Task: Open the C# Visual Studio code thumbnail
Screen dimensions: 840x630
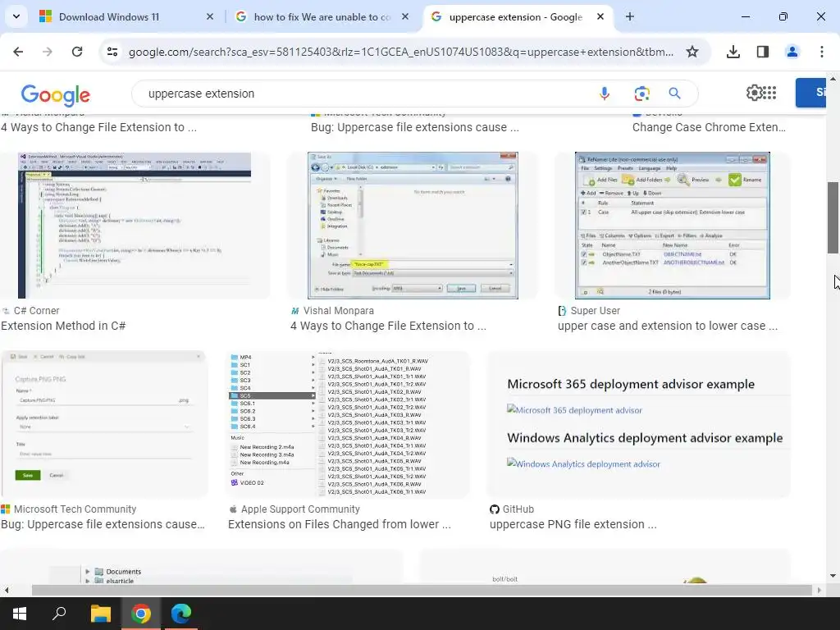Action: [135, 225]
